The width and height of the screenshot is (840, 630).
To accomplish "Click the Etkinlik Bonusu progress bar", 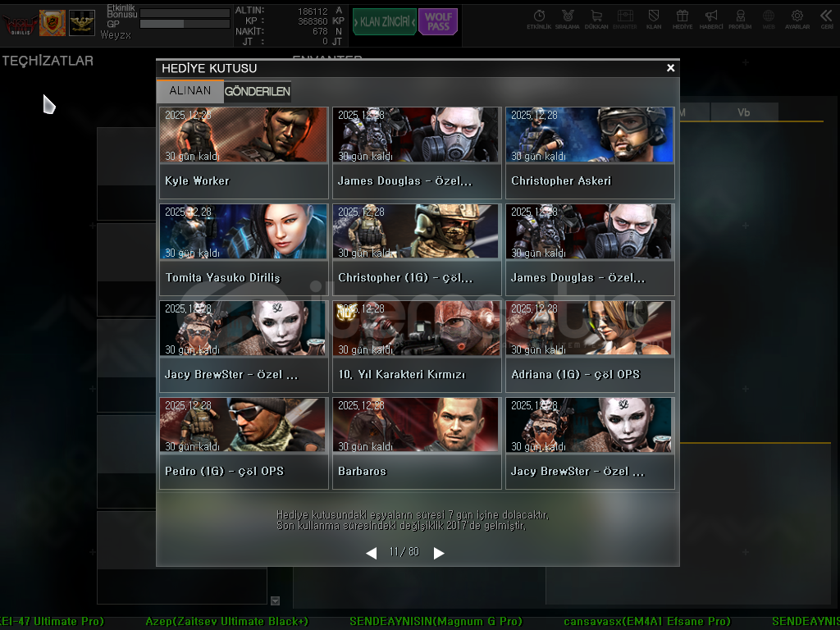I will (185, 13).
